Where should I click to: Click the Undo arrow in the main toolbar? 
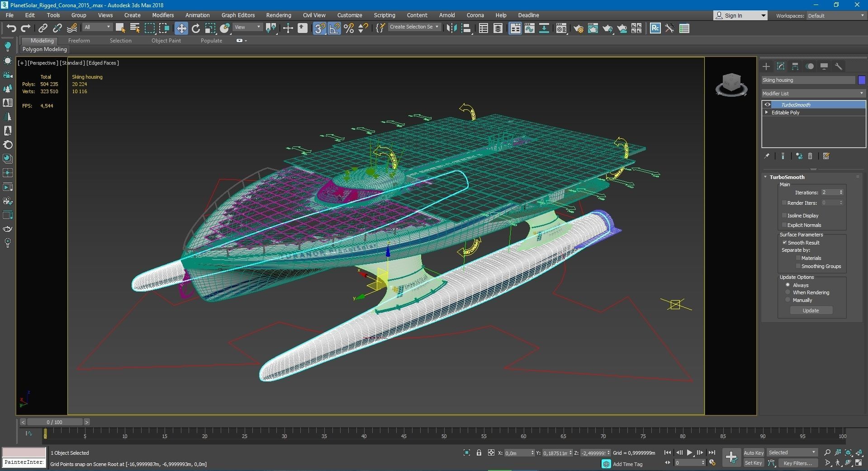pyautogui.click(x=11, y=28)
